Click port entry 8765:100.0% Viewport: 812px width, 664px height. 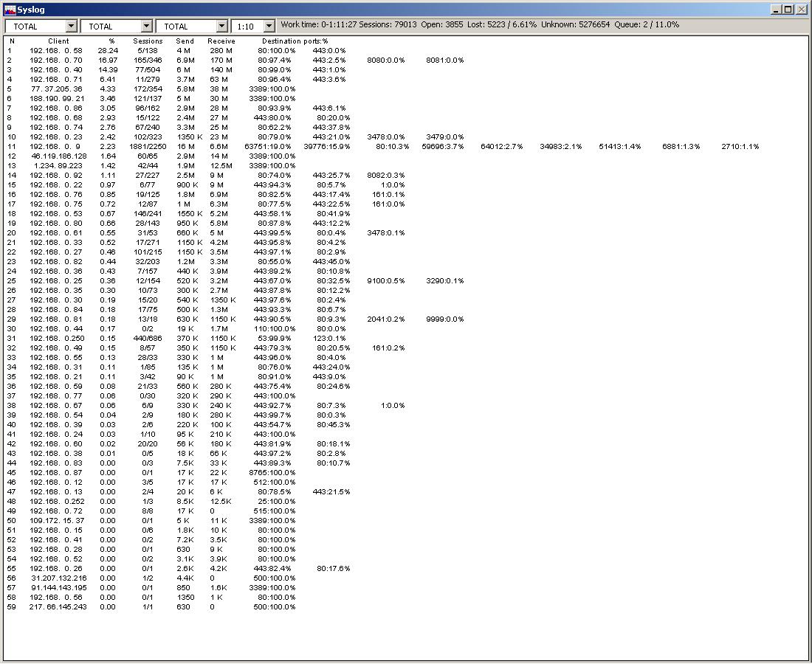(272, 472)
